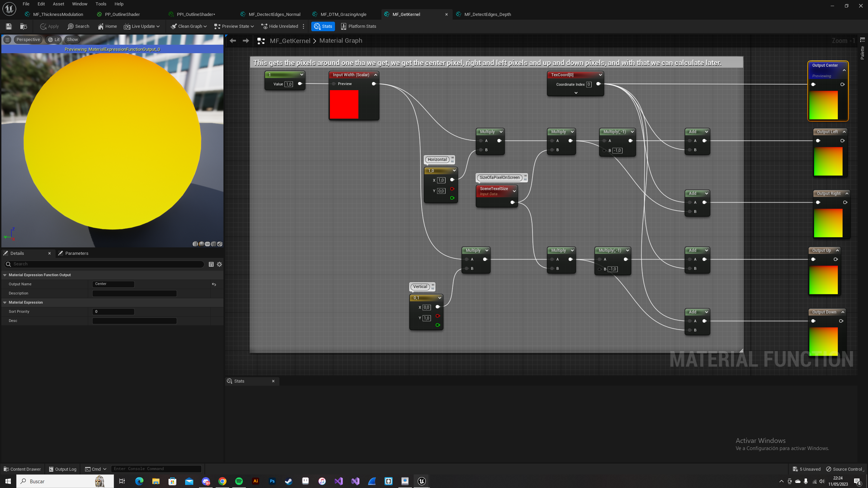The image size is (868, 488).
Task: Click the red Input Width preview swatch
Action: click(344, 104)
